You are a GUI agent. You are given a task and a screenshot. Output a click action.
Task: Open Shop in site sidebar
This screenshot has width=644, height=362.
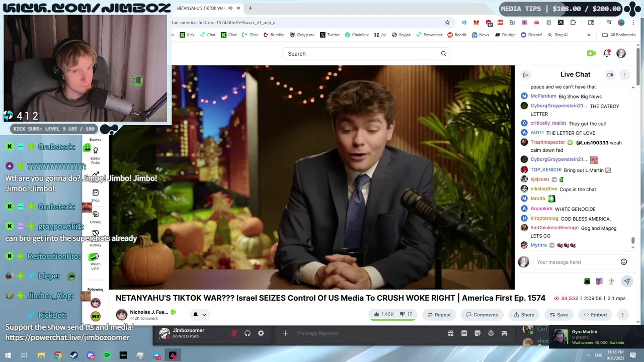click(96, 196)
